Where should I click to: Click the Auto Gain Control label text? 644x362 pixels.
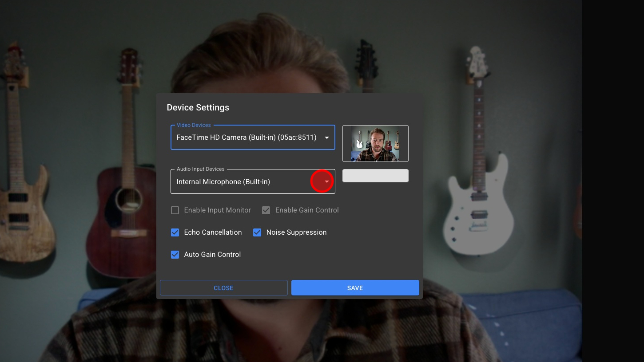click(x=212, y=255)
